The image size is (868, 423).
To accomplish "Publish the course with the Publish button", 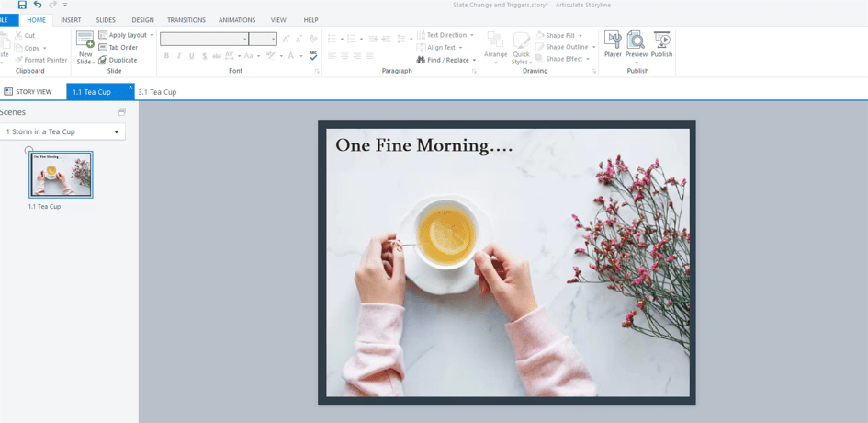I will point(661,44).
